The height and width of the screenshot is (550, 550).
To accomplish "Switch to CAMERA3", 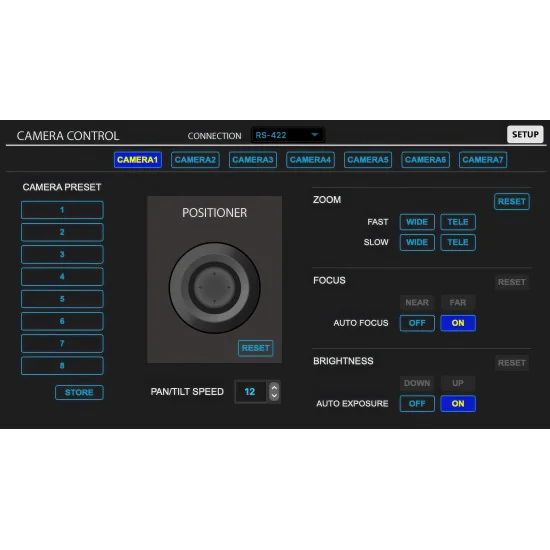I will tap(253, 160).
